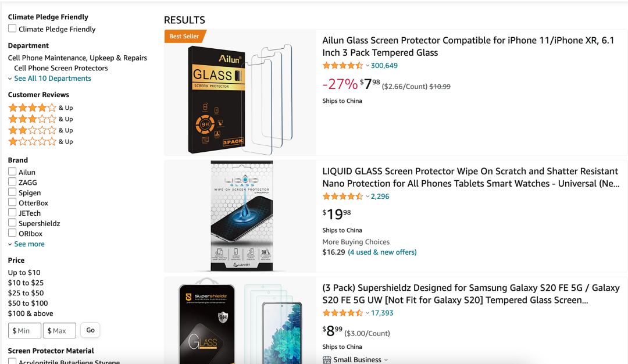Select the $10 to $25 price range
The width and height of the screenshot is (628, 364).
click(26, 283)
